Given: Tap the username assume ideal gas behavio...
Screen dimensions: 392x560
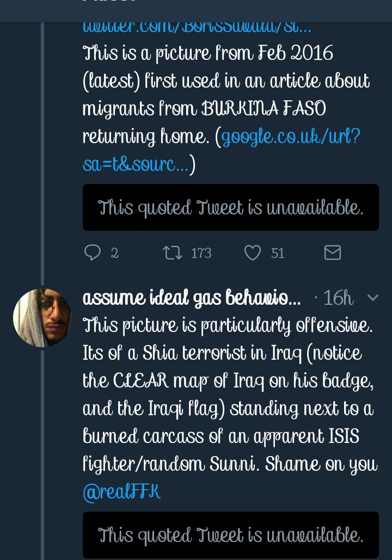Looking at the screenshot, I should [x=192, y=298].
